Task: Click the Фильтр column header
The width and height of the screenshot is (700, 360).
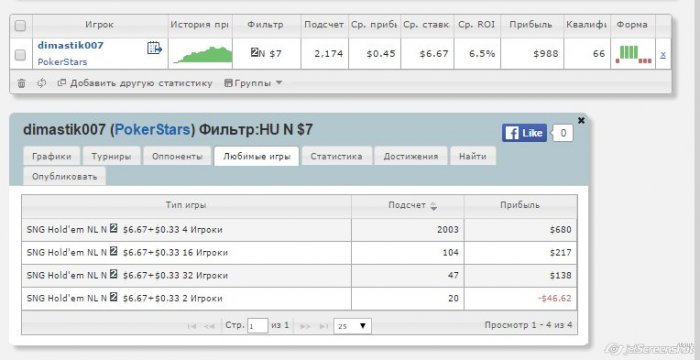Action: click(266, 25)
